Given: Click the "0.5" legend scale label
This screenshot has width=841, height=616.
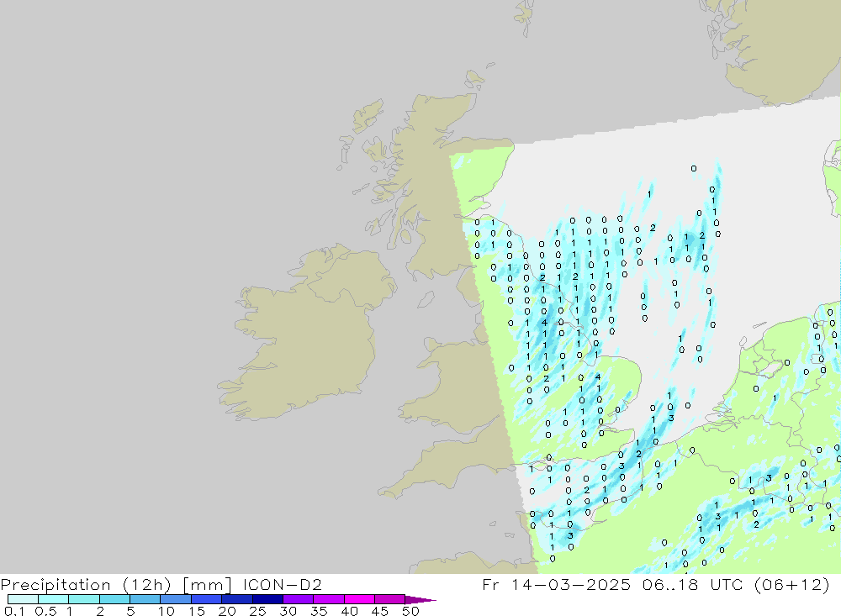Looking at the screenshot, I should point(45,611).
